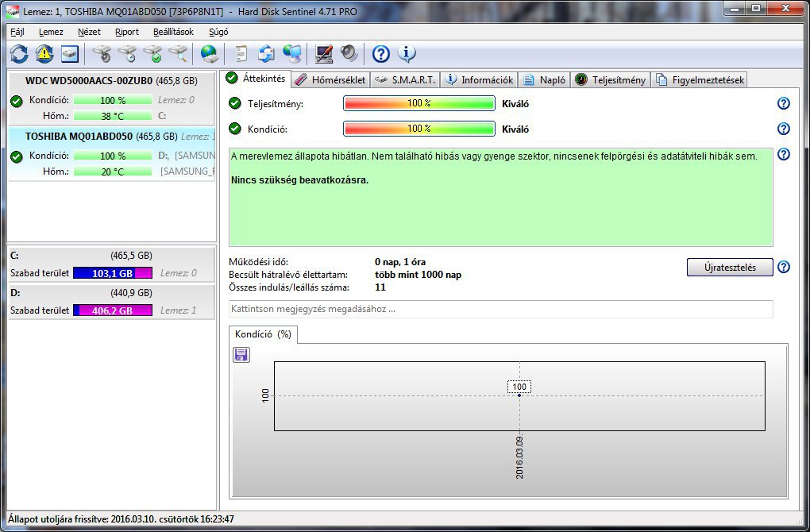
Task: Open the Fájl menu
Action: (17, 32)
